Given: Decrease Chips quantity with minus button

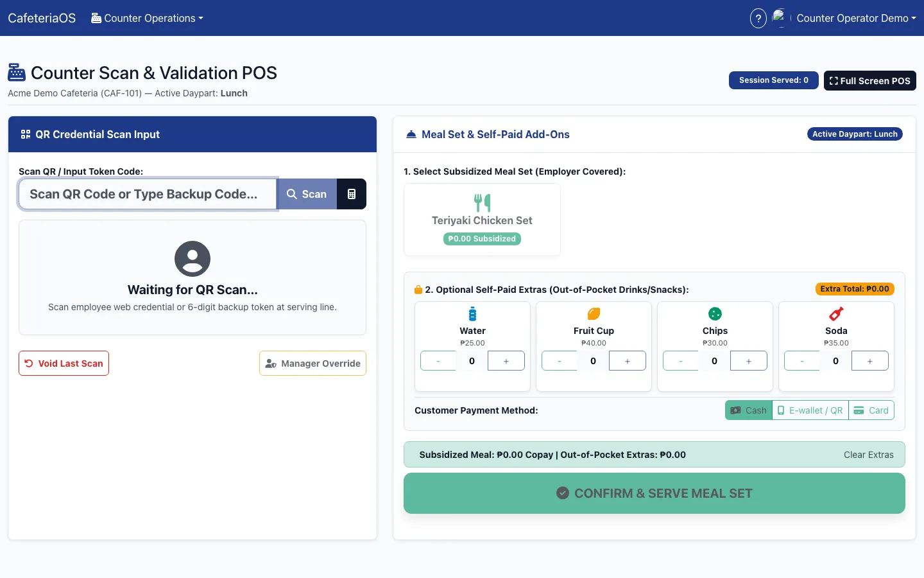Looking at the screenshot, I should [681, 361].
